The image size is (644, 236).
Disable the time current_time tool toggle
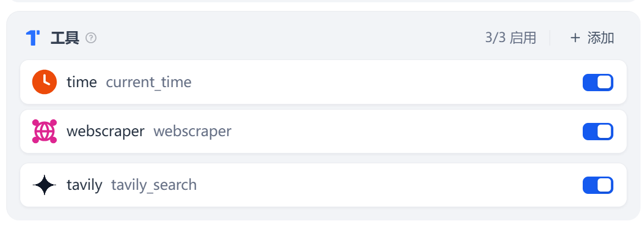[598, 83]
